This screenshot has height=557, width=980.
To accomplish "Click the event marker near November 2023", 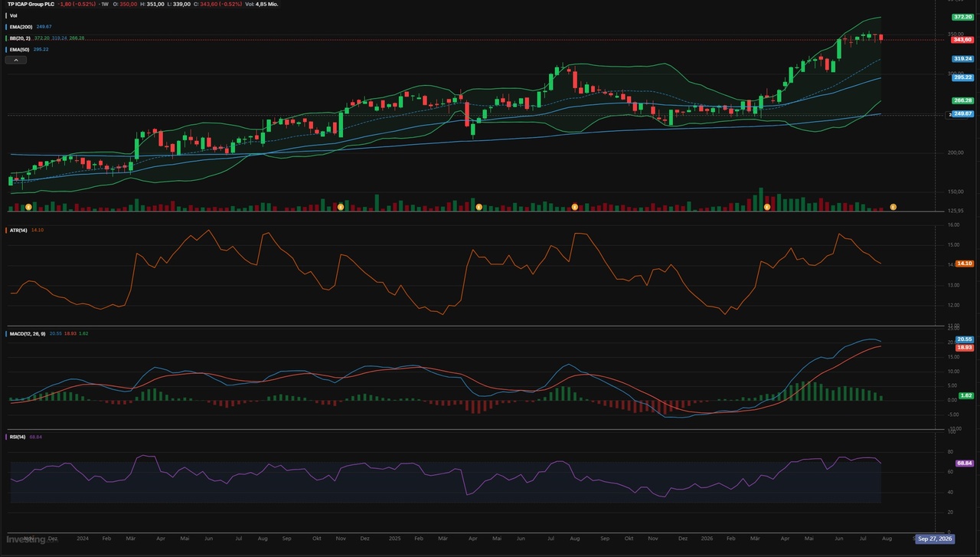I will 28,207.
